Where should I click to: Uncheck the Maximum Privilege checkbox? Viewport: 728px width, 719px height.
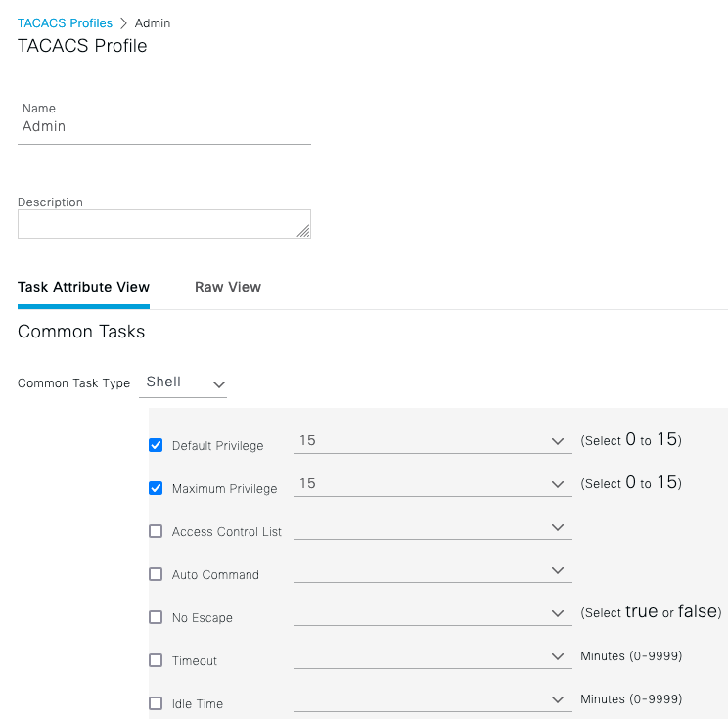point(156,488)
